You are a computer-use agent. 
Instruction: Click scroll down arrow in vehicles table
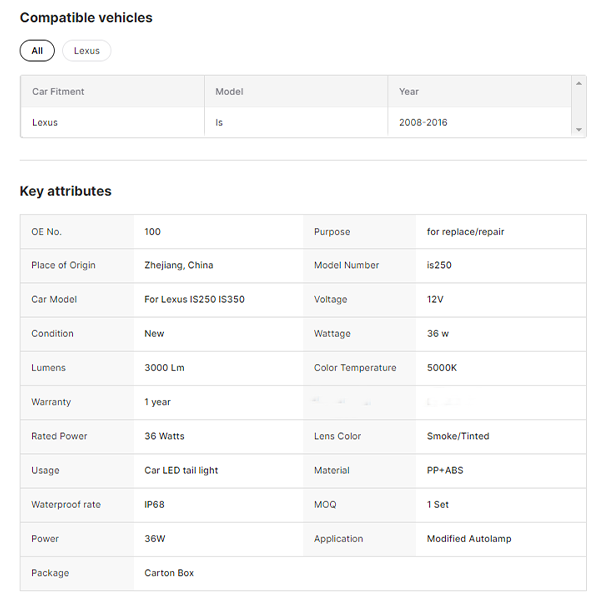(579, 130)
